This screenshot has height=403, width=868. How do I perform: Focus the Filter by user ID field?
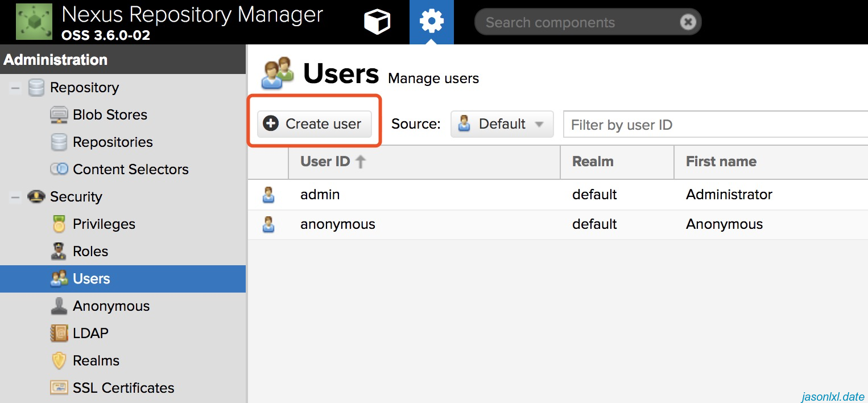click(x=716, y=125)
